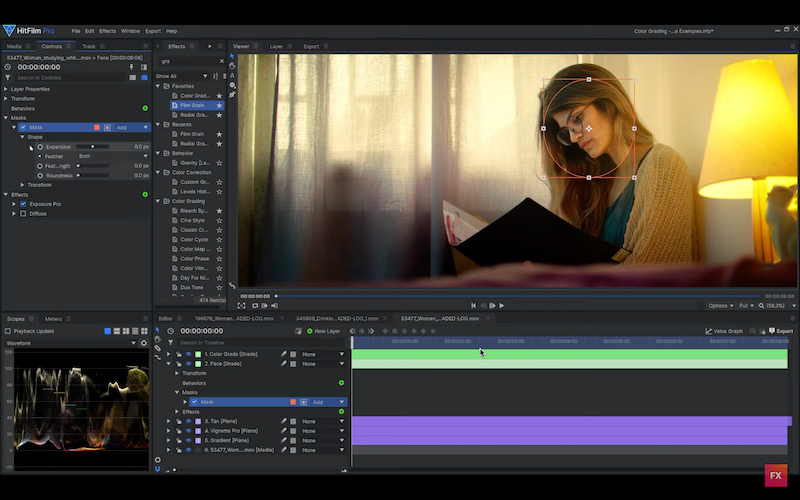Screen dimensions: 800x500
Task: Hide the 3. Tan plane layer eye icon
Action: (188, 421)
